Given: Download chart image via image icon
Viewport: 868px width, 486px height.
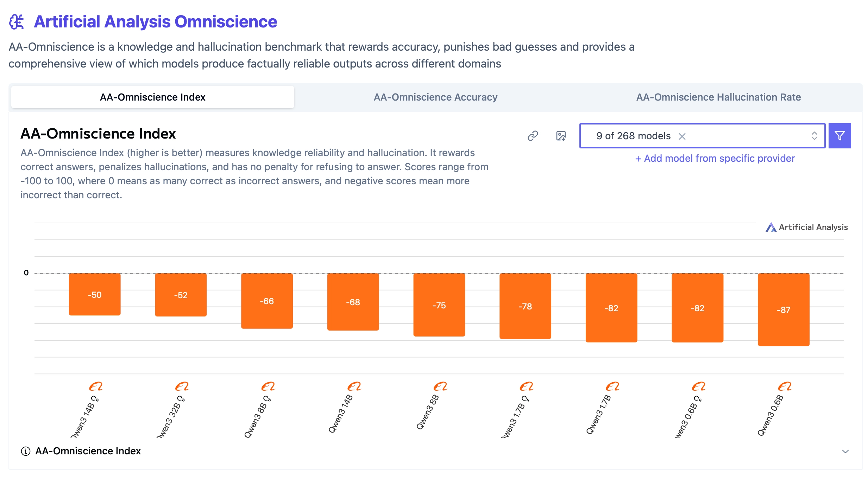Looking at the screenshot, I should click(x=561, y=136).
